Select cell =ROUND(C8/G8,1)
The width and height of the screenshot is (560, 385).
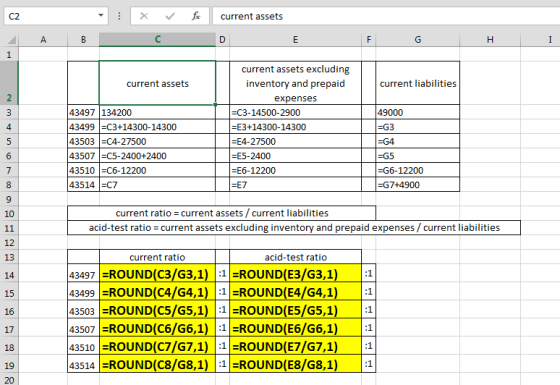pyautogui.click(x=157, y=365)
